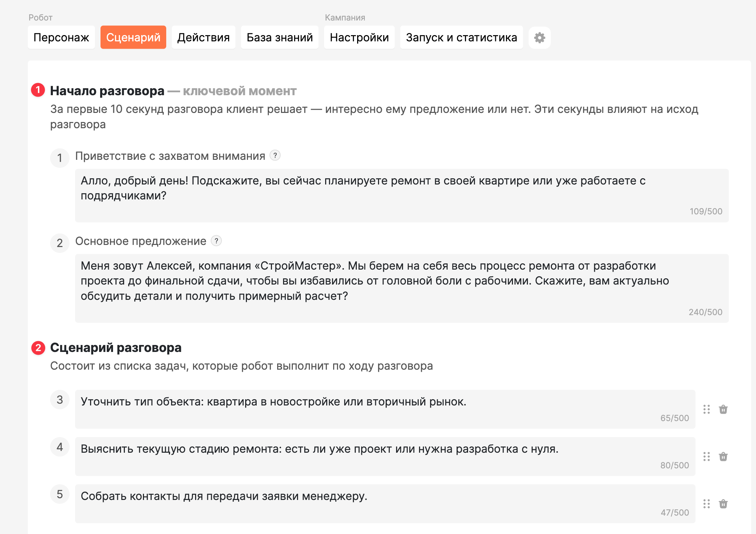Select the Сценарий tab
The height and width of the screenshot is (534, 756).
pyautogui.click(x=133, y=38)
